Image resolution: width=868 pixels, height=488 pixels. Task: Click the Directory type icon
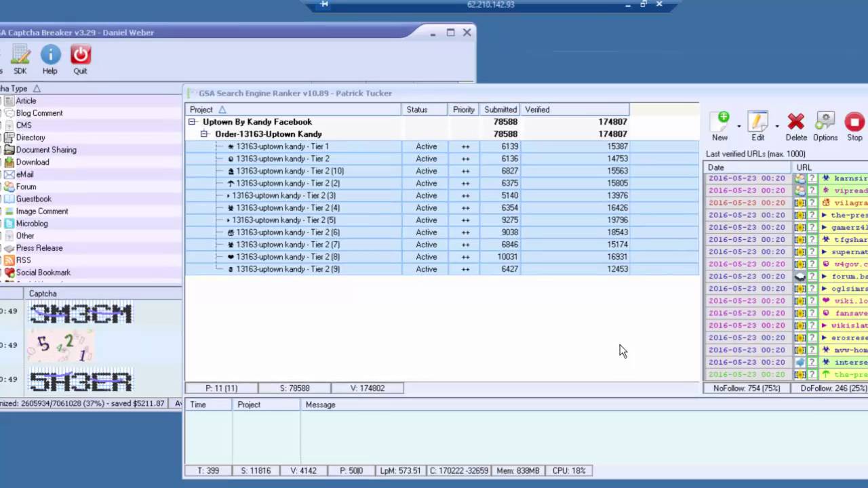click(x=9, y=138)
